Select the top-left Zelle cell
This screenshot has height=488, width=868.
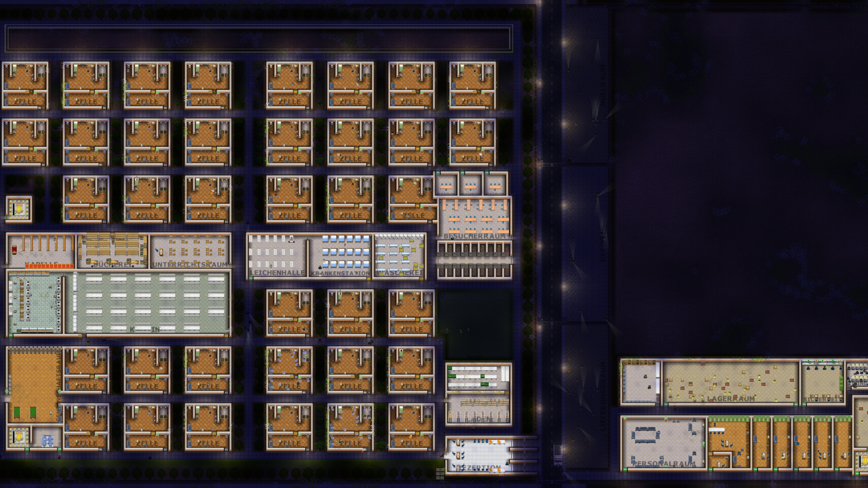(25, 85)
